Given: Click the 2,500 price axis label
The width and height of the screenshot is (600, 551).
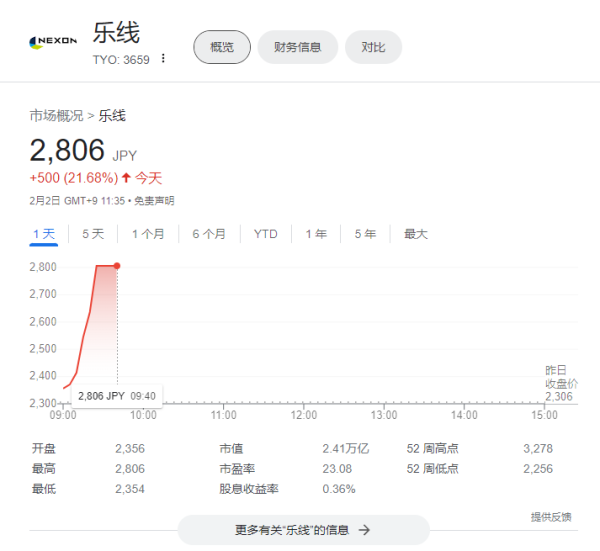Looking at the screenshot, I should [x=43, y=349].
